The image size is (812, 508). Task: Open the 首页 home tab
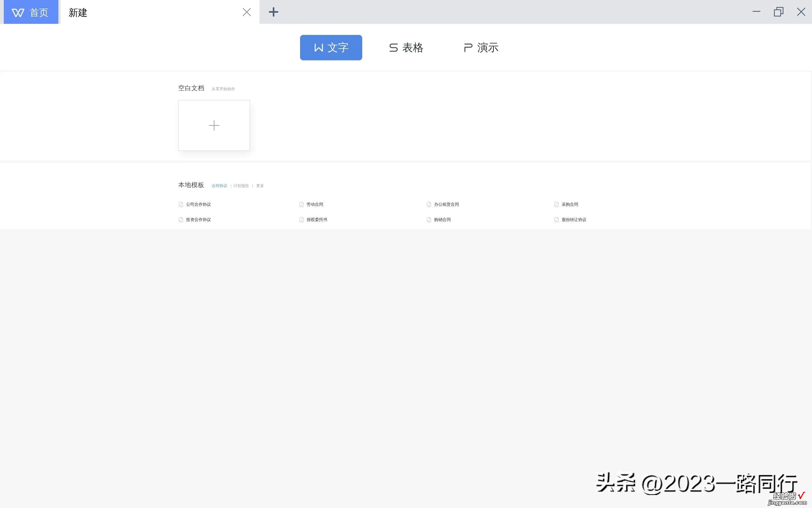coord(31,12)
